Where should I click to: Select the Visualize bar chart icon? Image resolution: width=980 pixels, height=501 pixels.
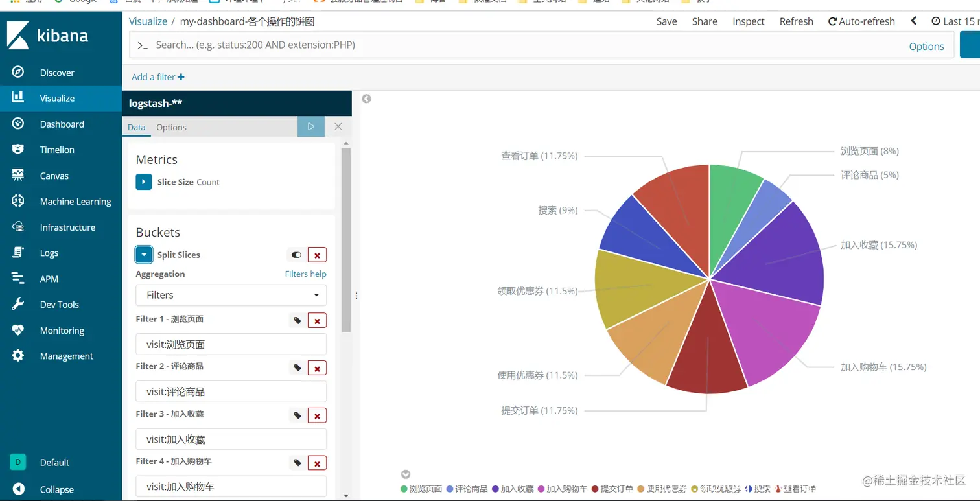coord(18,97)
